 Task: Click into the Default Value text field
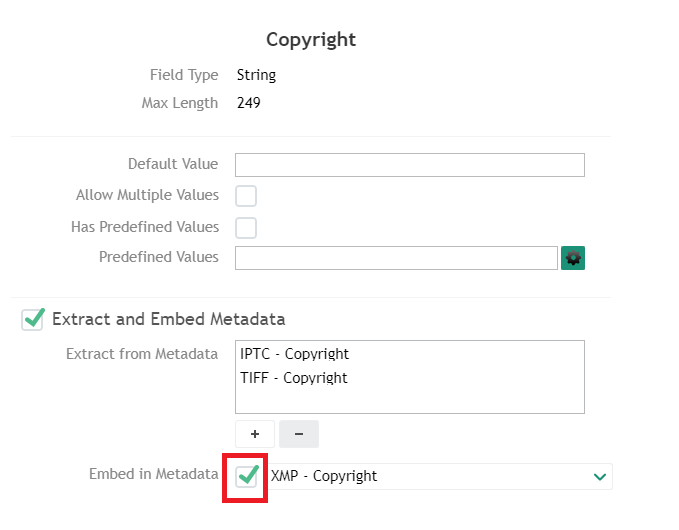click(x=409, y=165)
